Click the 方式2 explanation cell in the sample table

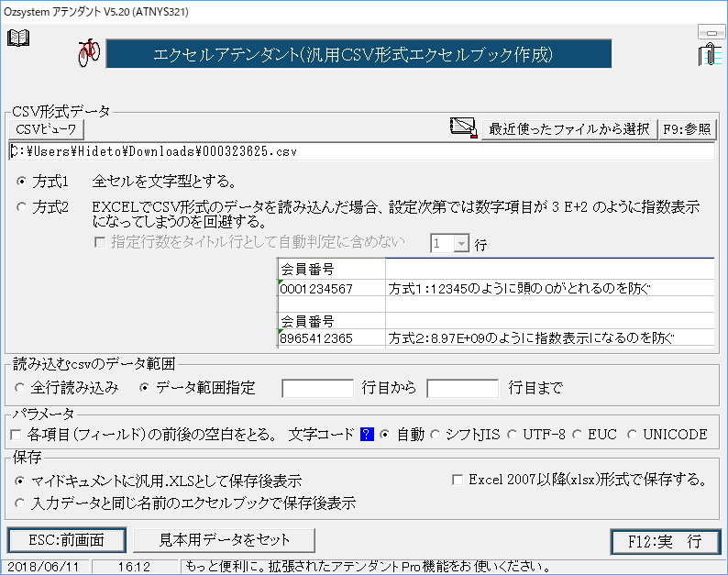pos(550,337)
